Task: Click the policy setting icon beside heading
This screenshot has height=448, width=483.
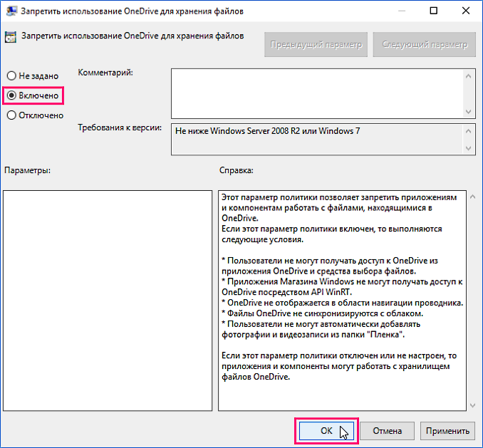Action: pyautogui.click(x=11, y=37)
